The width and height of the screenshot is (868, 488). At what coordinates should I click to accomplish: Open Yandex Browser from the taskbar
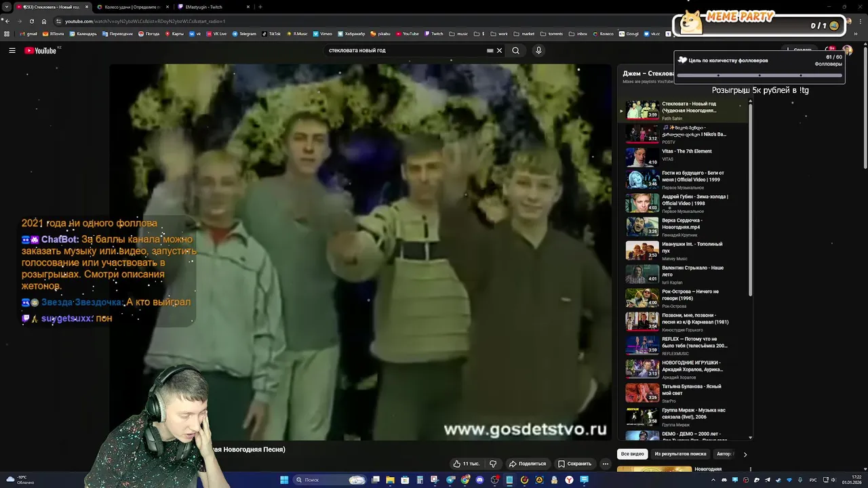click(569, 480)
